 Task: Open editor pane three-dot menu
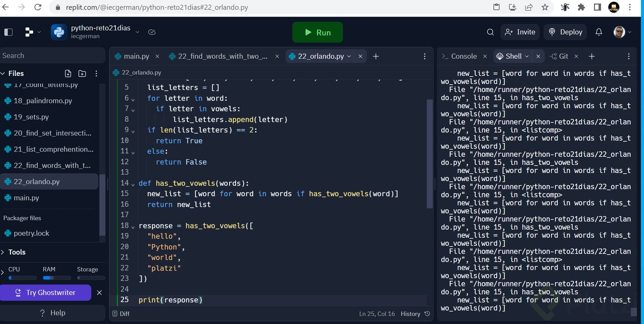point(425,56)
